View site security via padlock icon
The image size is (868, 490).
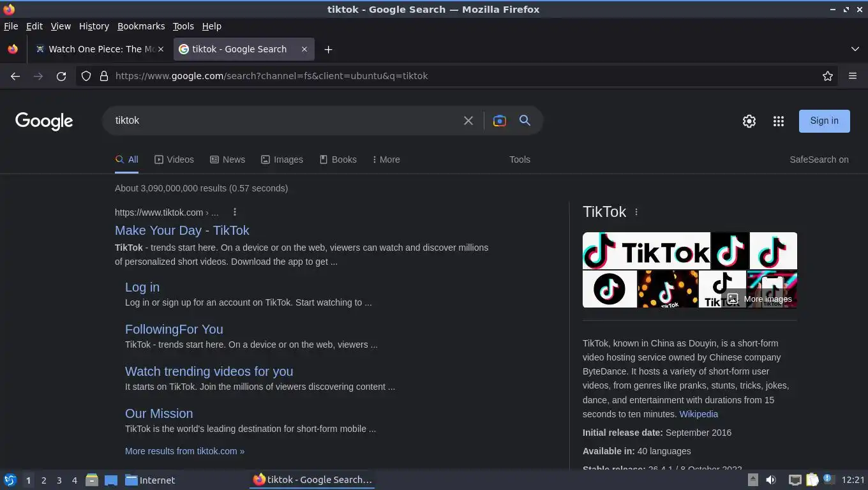pyautogui.click(x=104, y=76)
